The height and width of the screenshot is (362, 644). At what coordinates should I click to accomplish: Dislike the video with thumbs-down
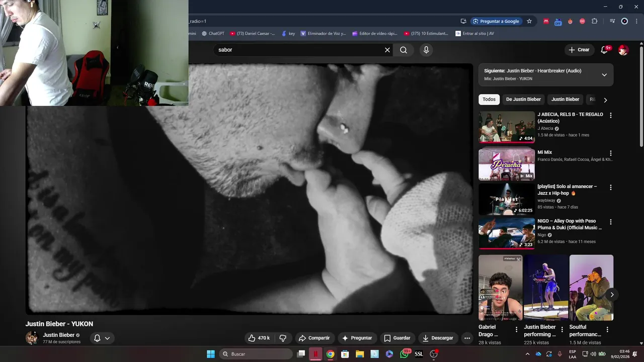(x=283, y=338)
